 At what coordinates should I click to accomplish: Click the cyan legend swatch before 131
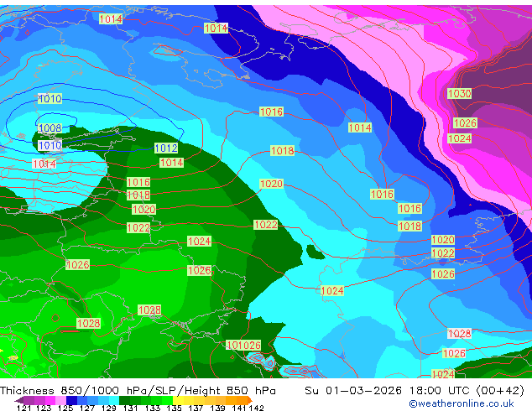[x=113, y=400]
